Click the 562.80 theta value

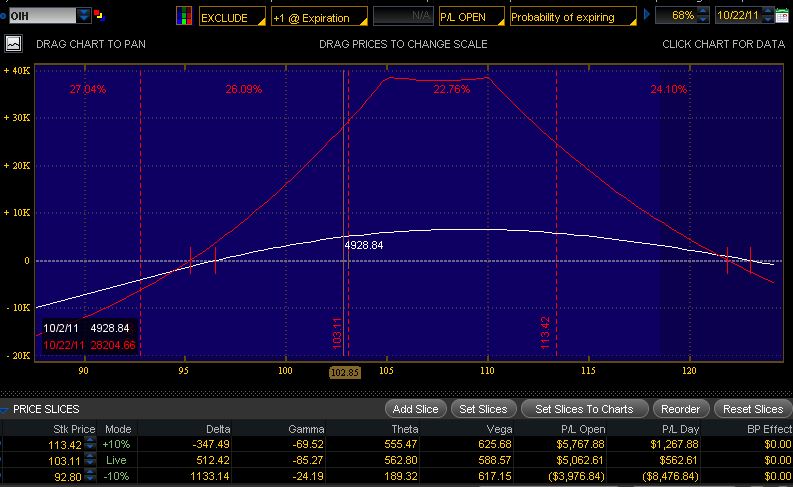pos(401,460)
